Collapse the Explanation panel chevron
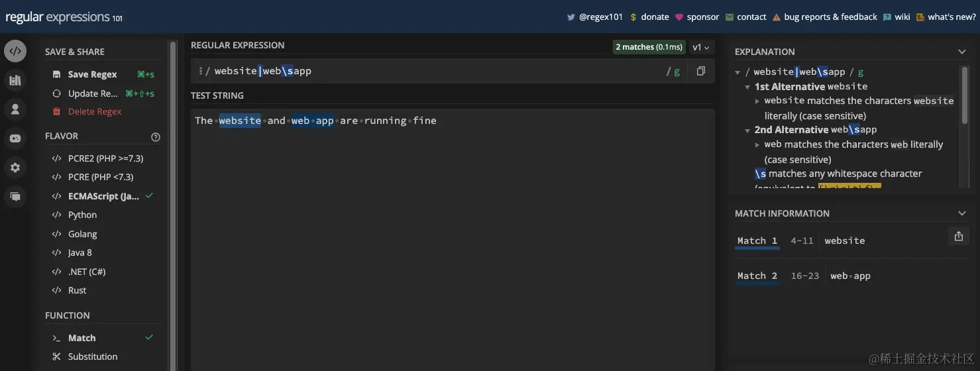Image resolution: width=980 pixels, height=371 pixels. click(x=962, y=52)
